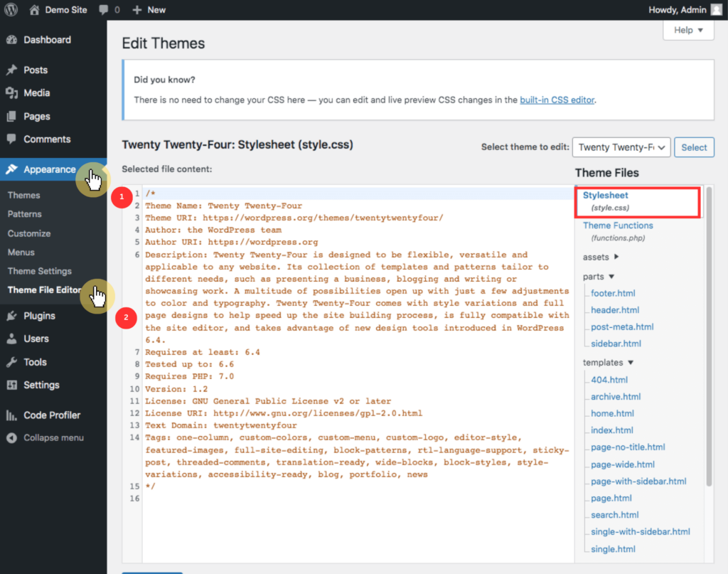This screenshot has height=574, width=728.
Task: Click the Tools wrench icon
Action: [11, 362]
